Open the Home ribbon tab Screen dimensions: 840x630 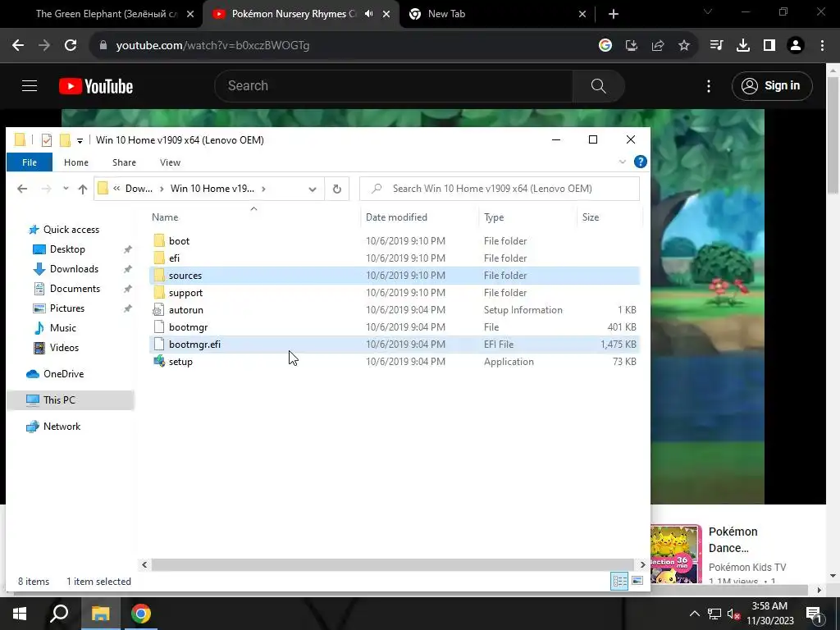(x=76, y=162)
